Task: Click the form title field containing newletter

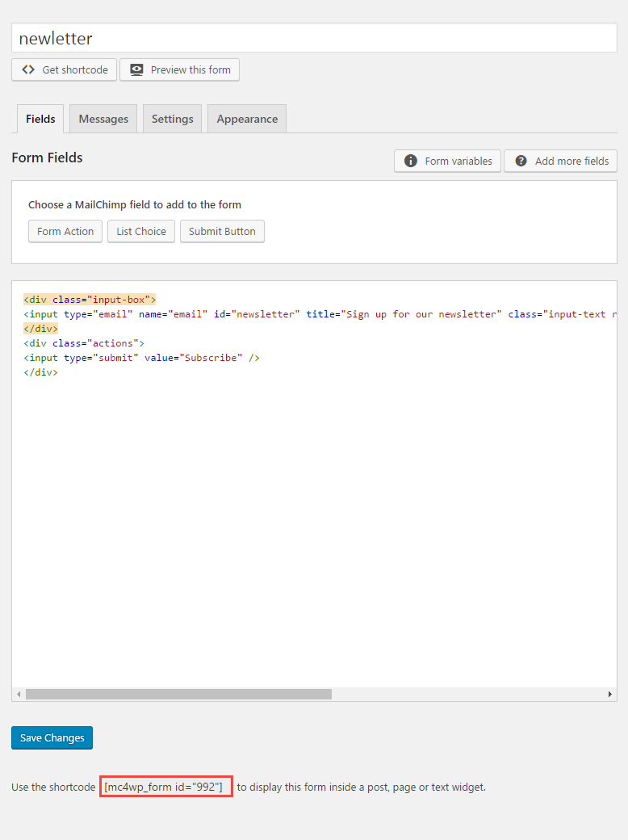Action: [x=314, y=38]
